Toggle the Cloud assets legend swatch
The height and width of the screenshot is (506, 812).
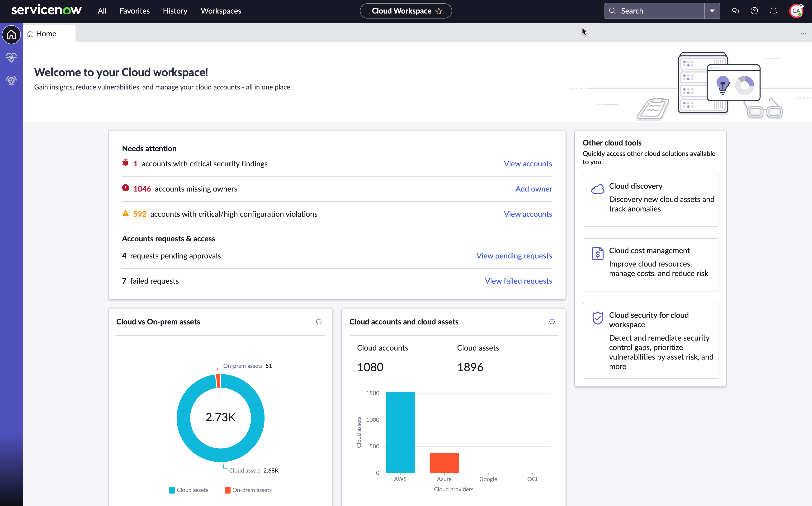pos(172,490)
